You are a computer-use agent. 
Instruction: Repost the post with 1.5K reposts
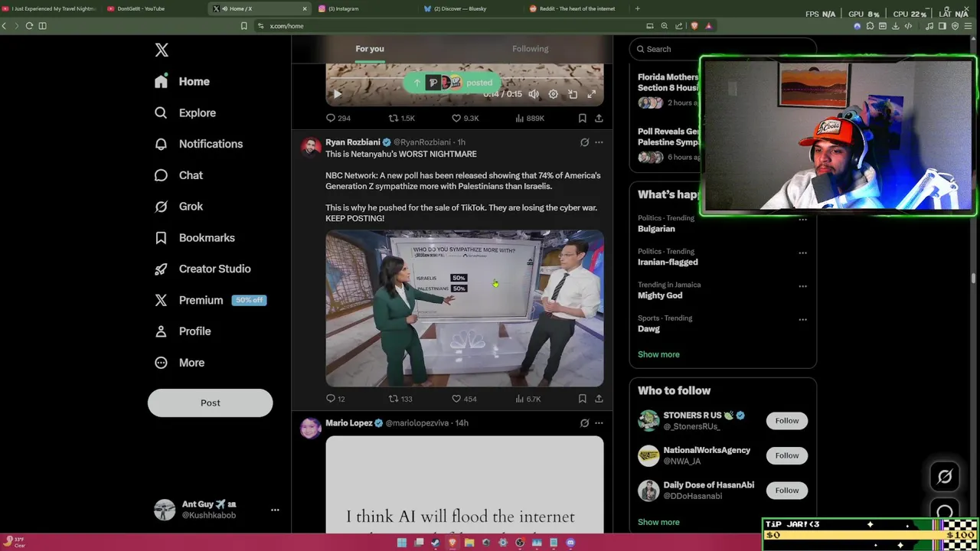point(402,118)
